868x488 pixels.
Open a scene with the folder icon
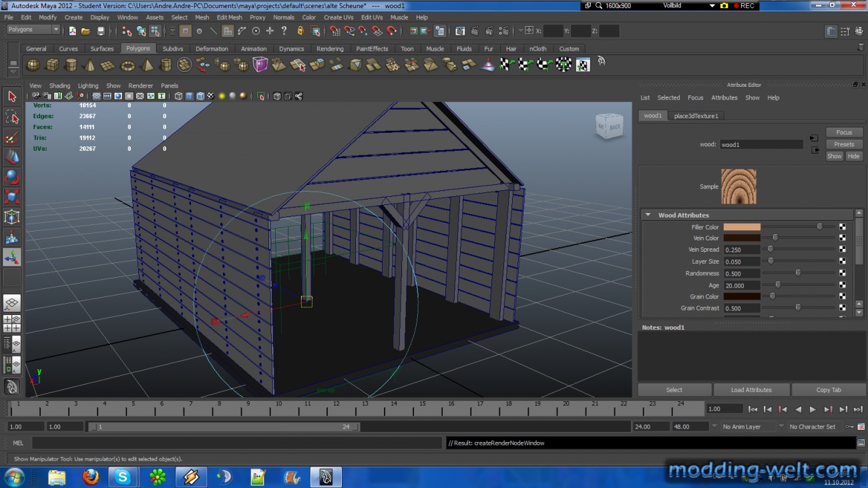click(x=86, y=31)
